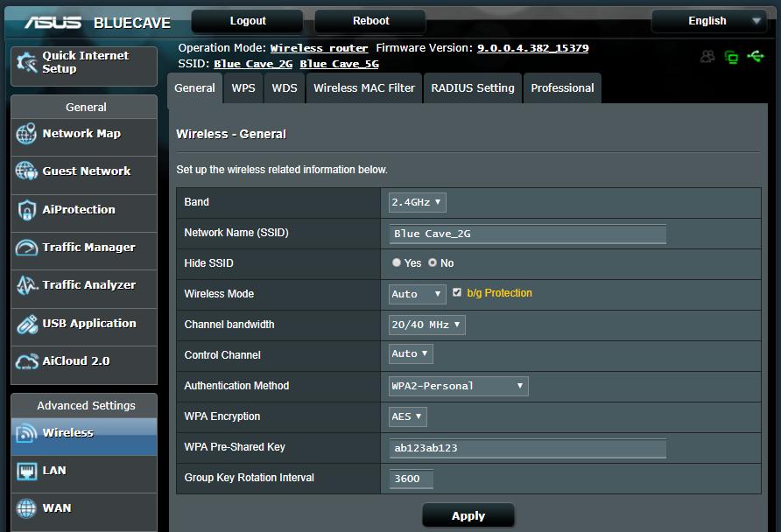Open the RADIUS Setting tab
Image resolution: width=781 pixels, height=532 pixels.
(x=473, y=88)
